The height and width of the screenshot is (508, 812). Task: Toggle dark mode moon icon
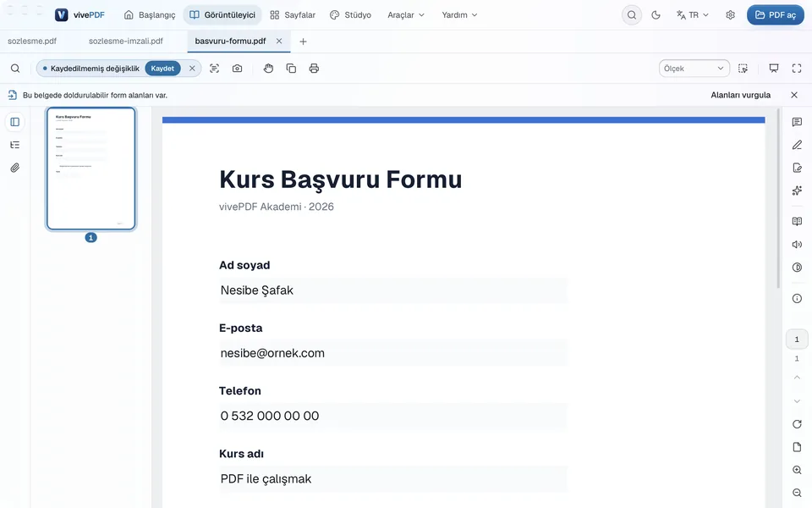click(x=656, y=15)
